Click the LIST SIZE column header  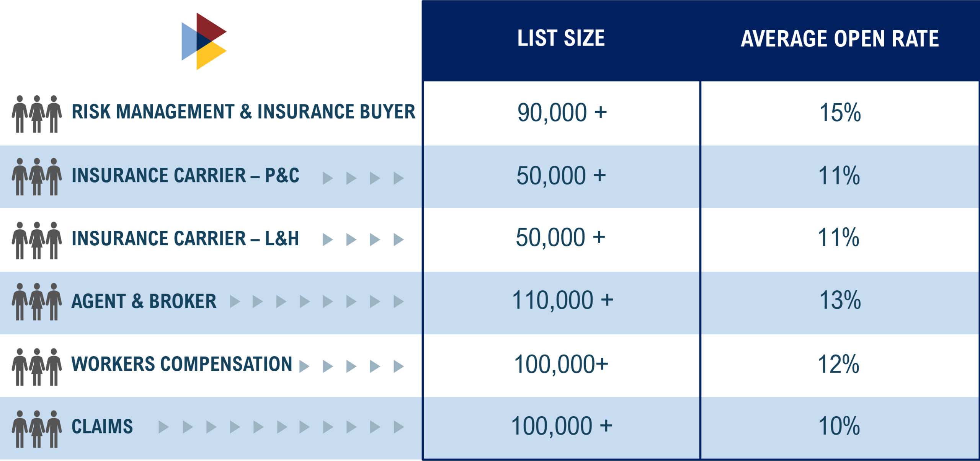click(561, 38)
